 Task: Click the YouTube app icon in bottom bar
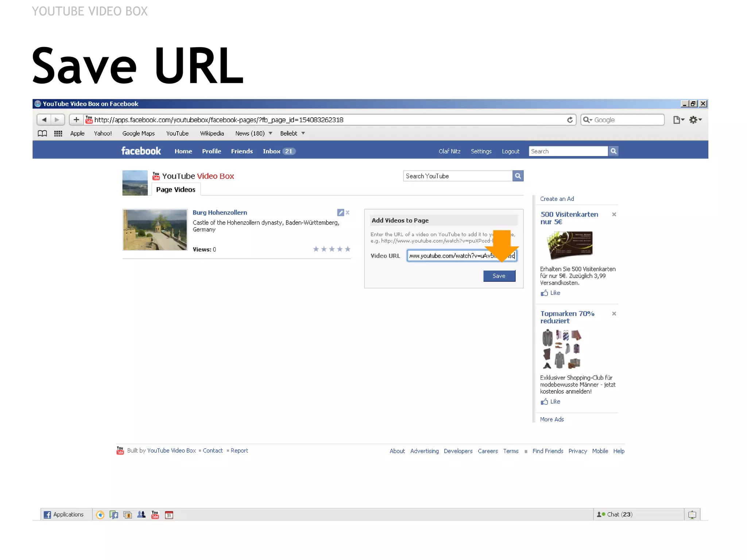click(155, 515)
